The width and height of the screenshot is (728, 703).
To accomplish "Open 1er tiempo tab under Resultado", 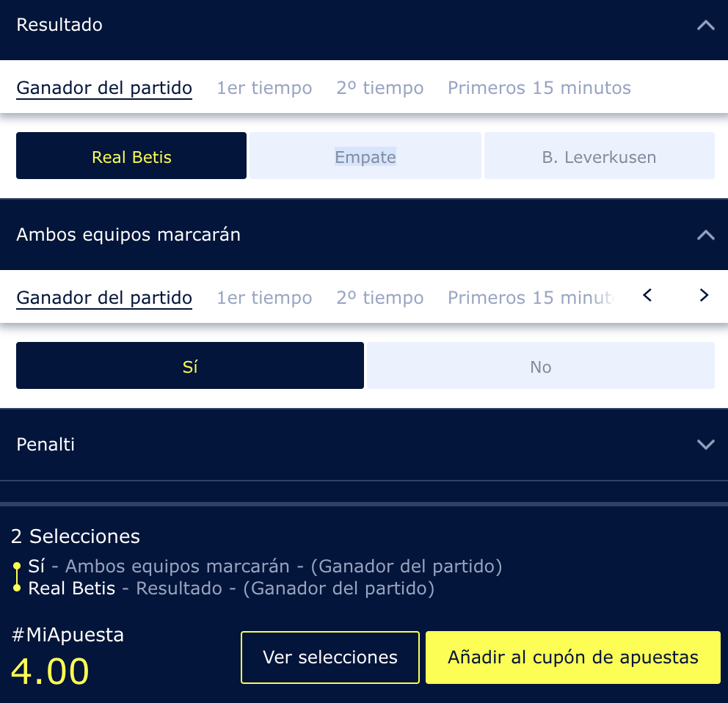I will tap(264, 88).
